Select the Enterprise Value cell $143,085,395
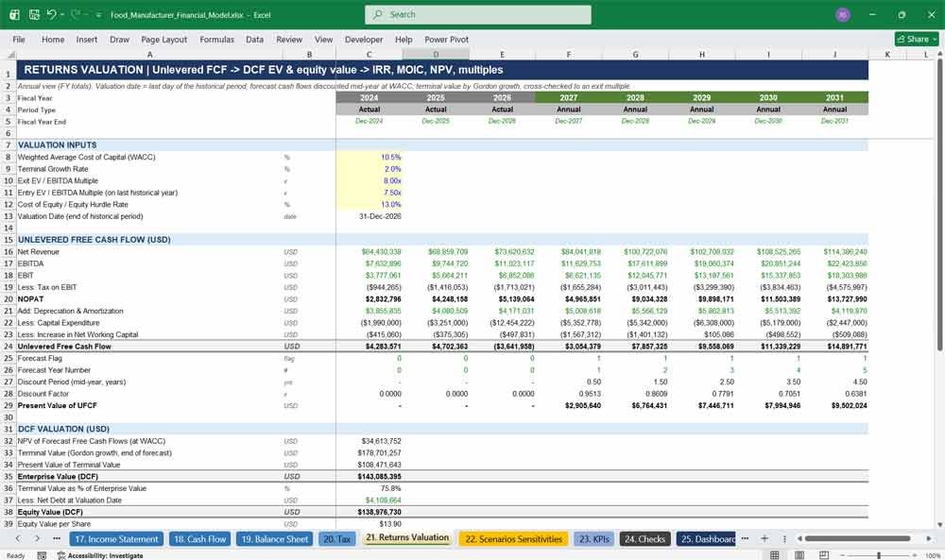This screenshot has width=945, height=560. click(369, 476)
